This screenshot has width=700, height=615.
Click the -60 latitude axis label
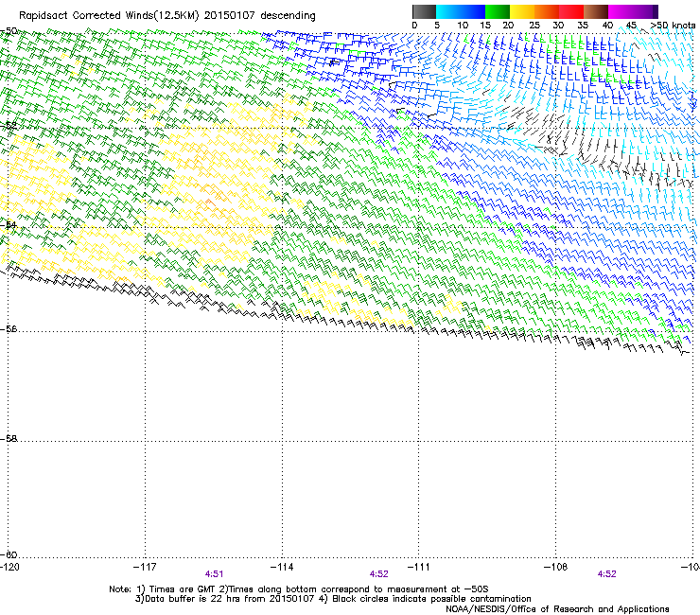pos(9,554)
